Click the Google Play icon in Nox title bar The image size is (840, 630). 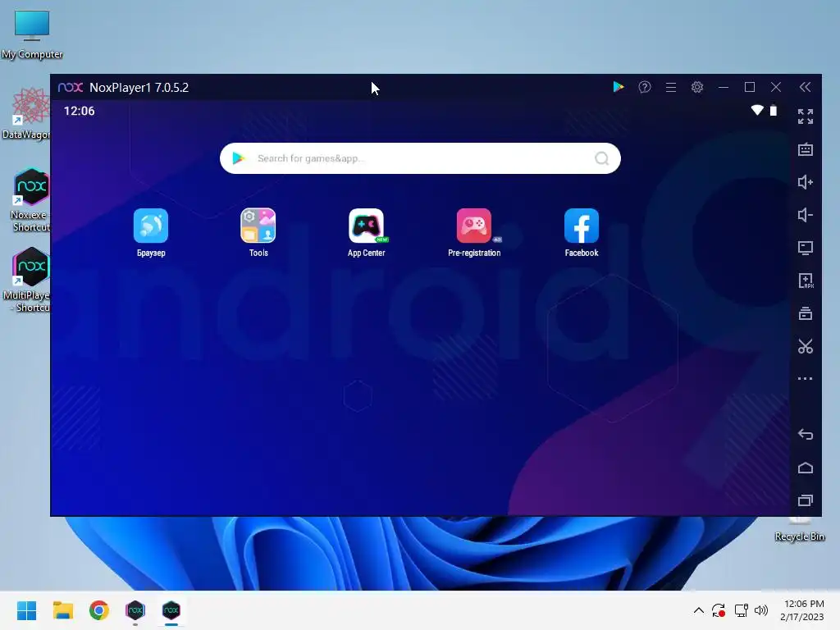click(x=619, y=87)
